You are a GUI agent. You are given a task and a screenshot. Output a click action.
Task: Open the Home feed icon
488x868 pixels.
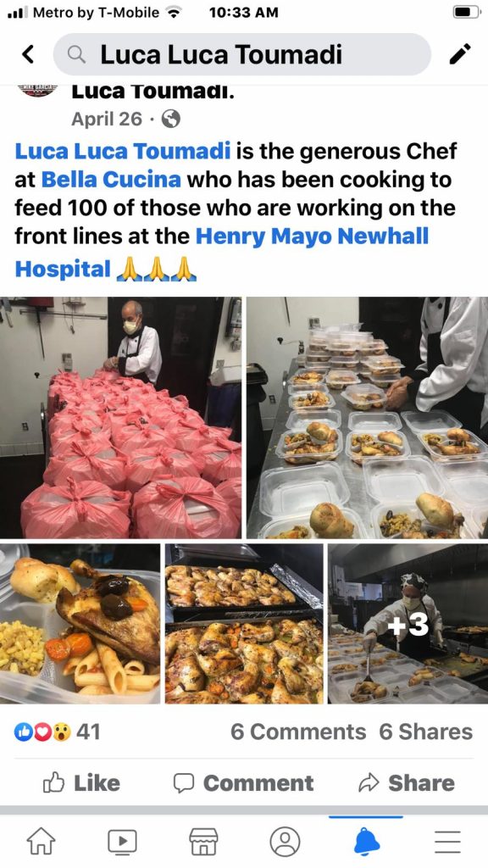point(41,841)
